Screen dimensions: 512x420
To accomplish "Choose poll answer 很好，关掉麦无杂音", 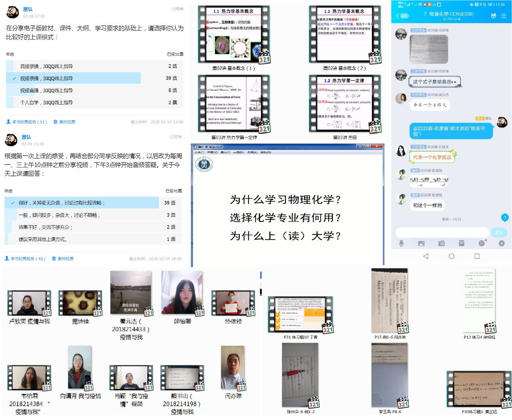I will pyautogui.click(x=61, y=203).
